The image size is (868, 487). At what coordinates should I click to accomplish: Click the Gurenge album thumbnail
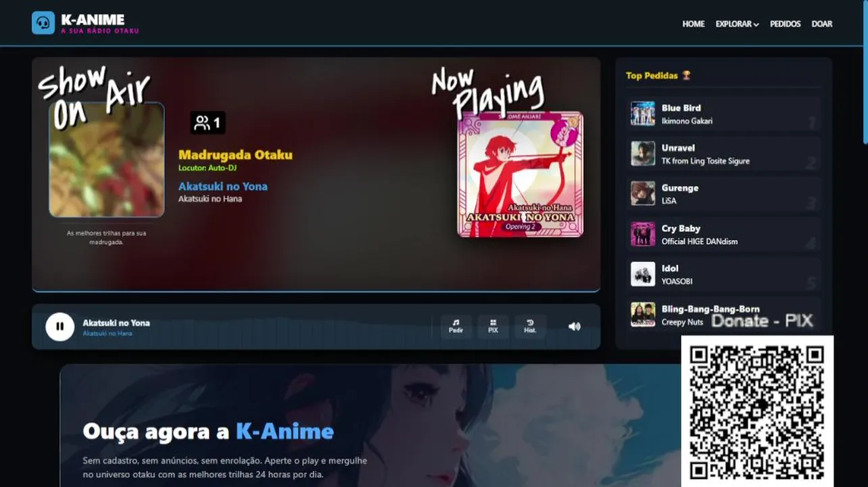pyautogui.click(x=643, y=194)
